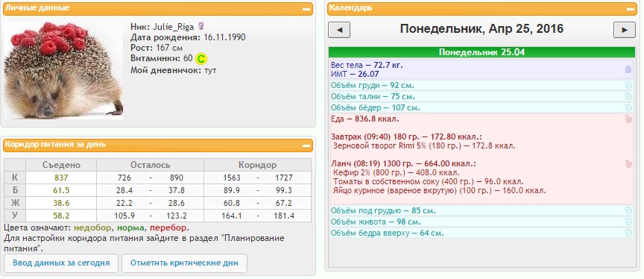644x279 pixels.
Task: Click food icon beside Еда 836.8 ккал
Action: pyautogui.click(x=628, y=119)
